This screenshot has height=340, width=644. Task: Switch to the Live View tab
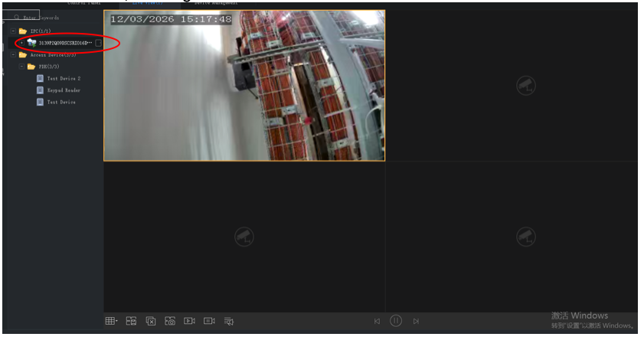pos(148,2)
